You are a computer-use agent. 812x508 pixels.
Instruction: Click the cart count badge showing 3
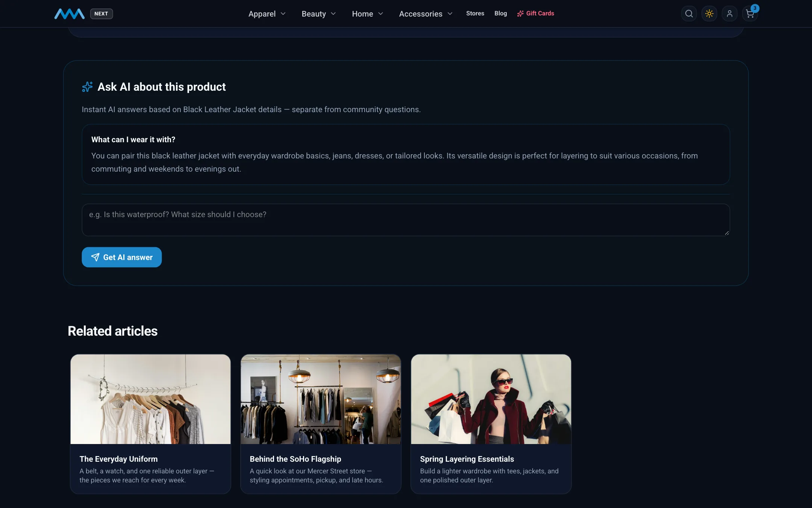pos(754,8)
